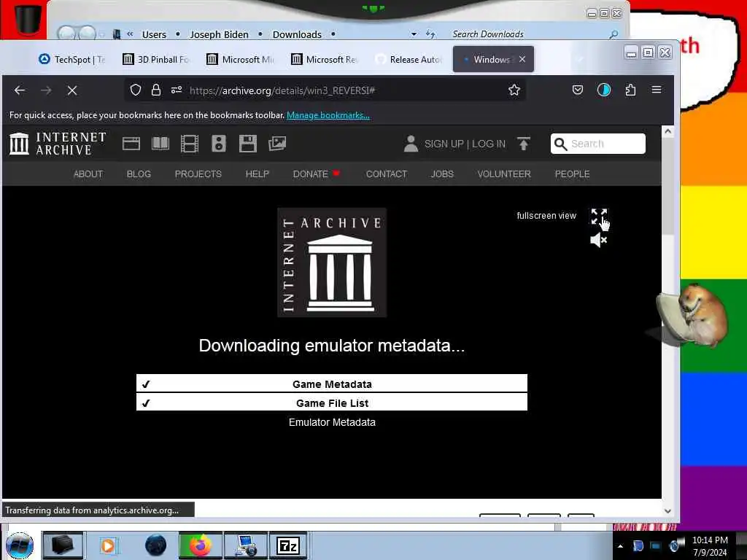Click the Game Metadata progress row
This screenshot has width=747, height=560.
point(332,384)
